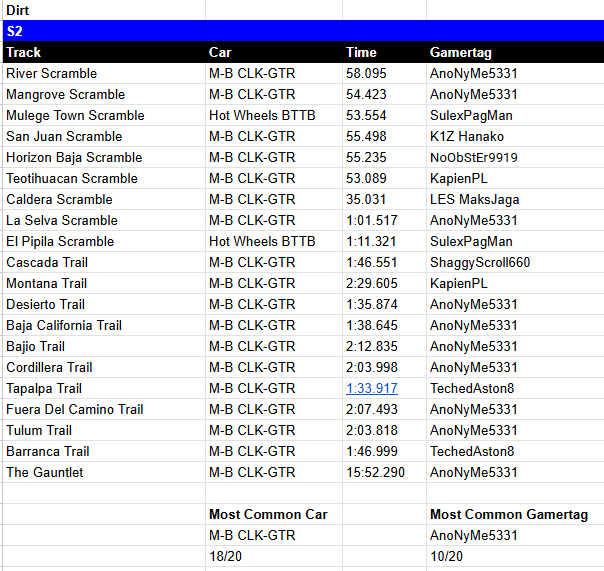The height and width of the screenshot is (571, 604).
Task: Select the Caldera Scramble cell
Action: [x=104, y=199]
